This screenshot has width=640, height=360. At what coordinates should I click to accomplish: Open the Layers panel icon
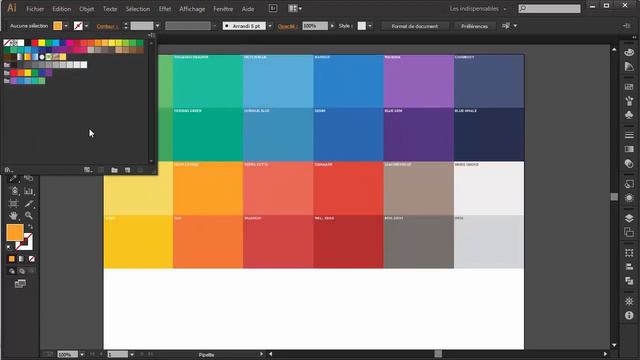point(629,218)
